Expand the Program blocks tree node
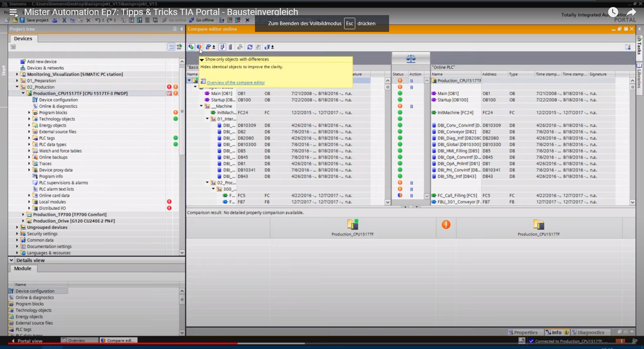This screenshot has width=644, height=349. [29, 113]
